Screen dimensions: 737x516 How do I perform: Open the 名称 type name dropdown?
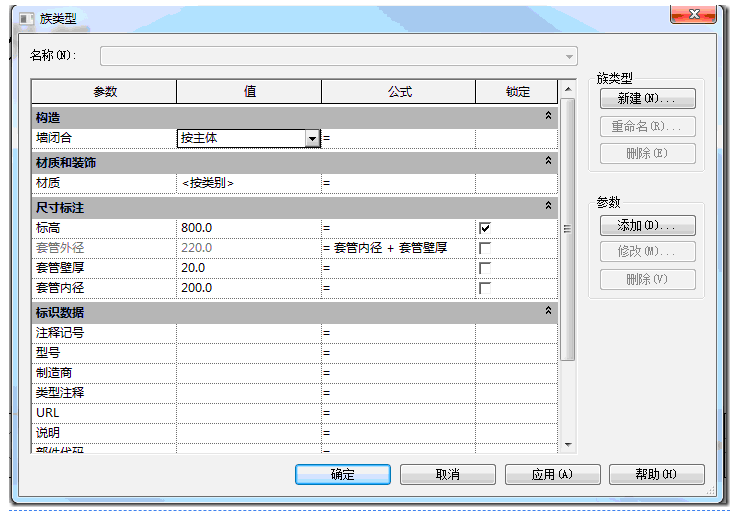coord(570,56)
